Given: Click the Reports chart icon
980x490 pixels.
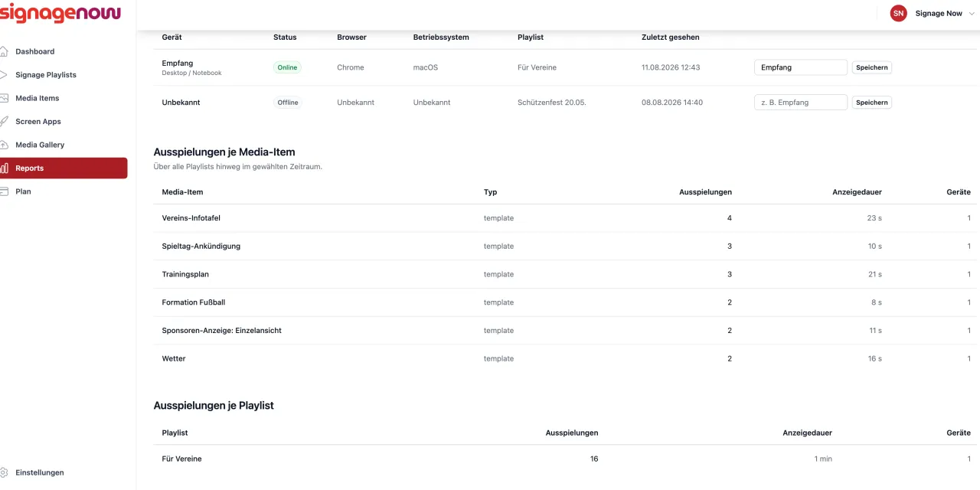Looking at the screenshot, I should coord(4,168).
